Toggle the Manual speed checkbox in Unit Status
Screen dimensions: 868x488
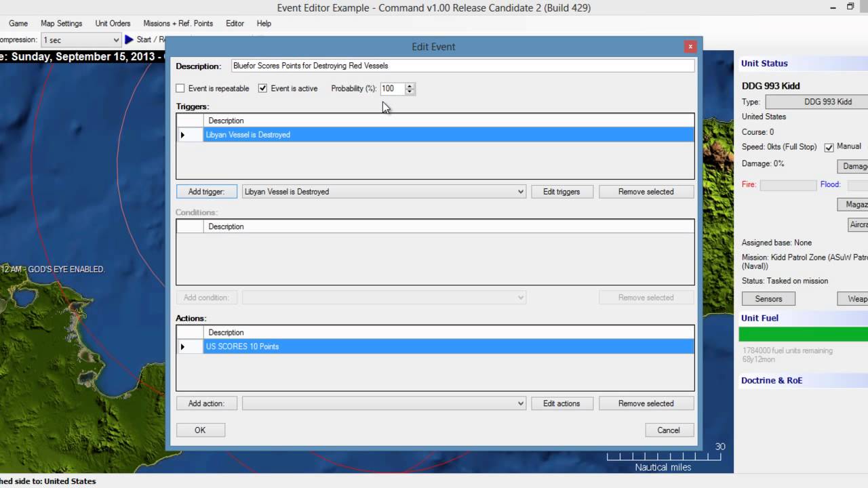click(x=829, y=147)
